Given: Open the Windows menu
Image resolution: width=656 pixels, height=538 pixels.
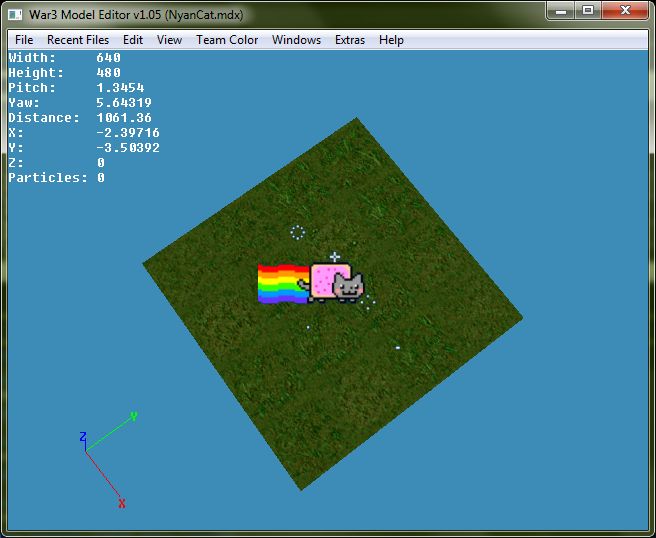Looking at the screenshot, I should pos(296,40).
